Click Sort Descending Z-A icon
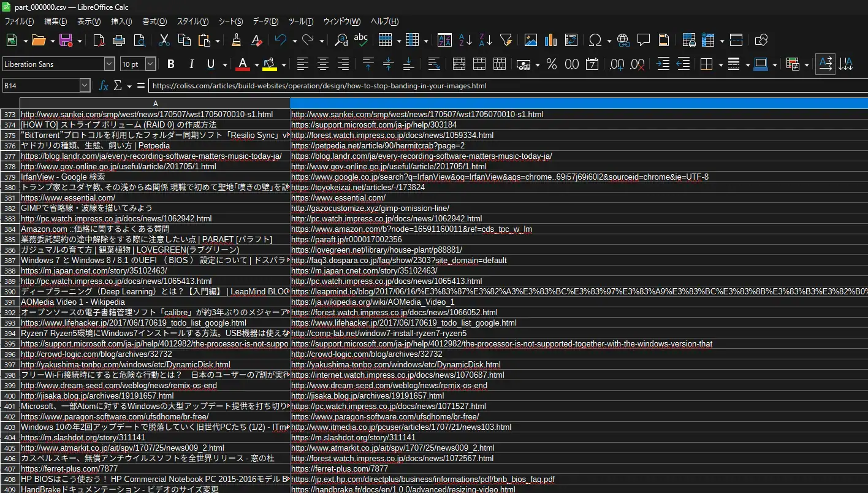Screen dimensions: 868x493 point(485,40)
